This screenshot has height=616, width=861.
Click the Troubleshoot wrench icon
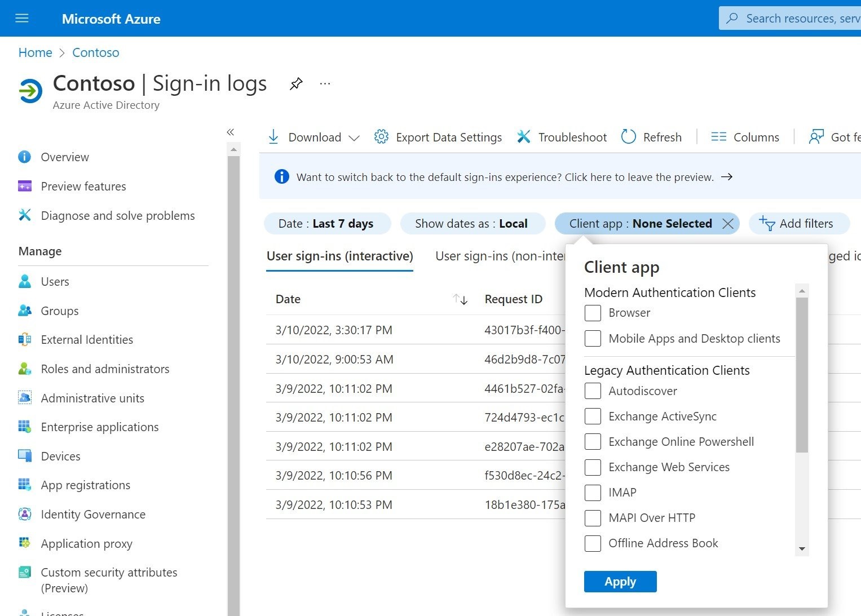pos(524,136)
